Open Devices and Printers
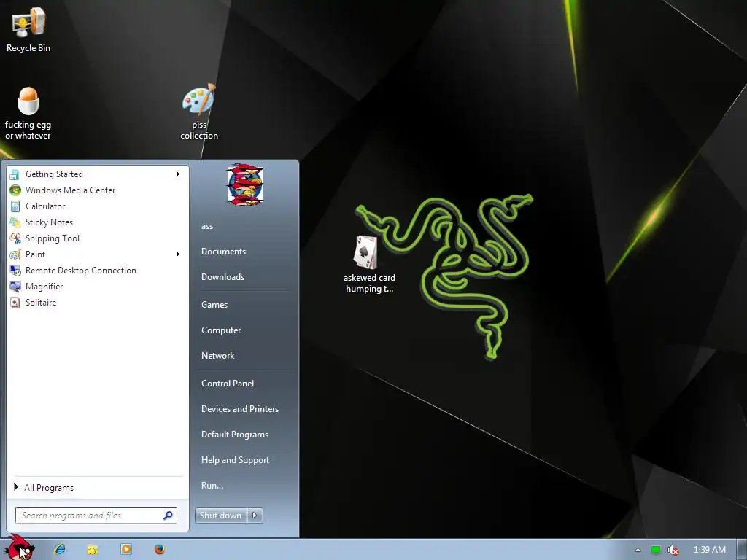This screenshot has width=747, height=560. point(240,409)
